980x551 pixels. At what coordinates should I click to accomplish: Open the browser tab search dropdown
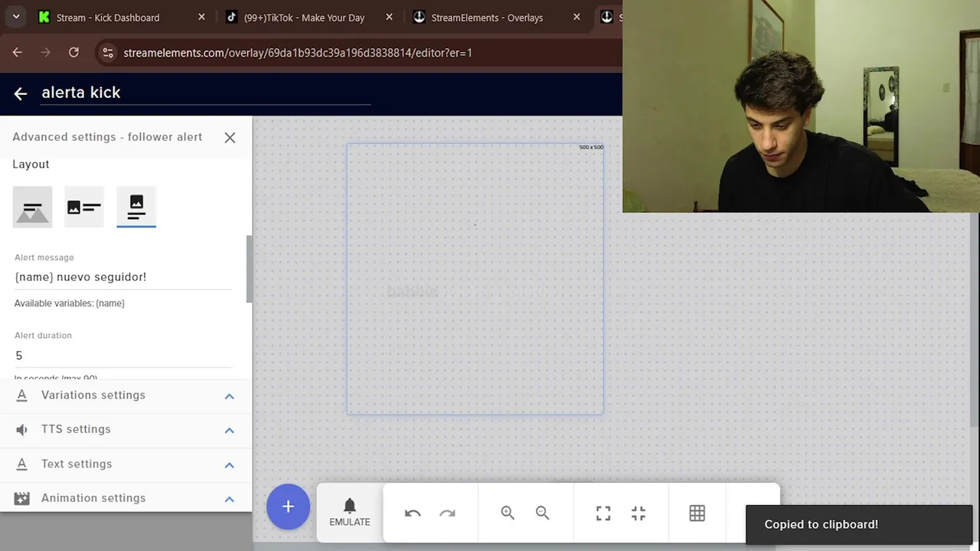(15, 17)
